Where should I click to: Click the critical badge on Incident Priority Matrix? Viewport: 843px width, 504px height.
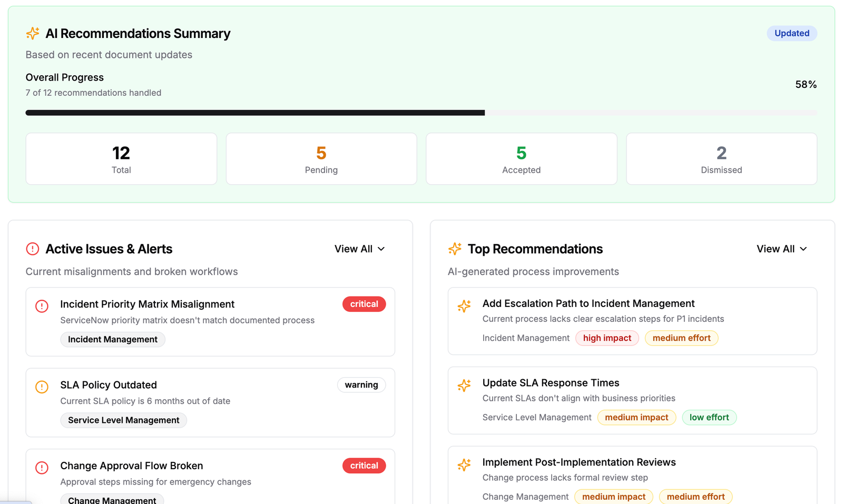[364, 304]
